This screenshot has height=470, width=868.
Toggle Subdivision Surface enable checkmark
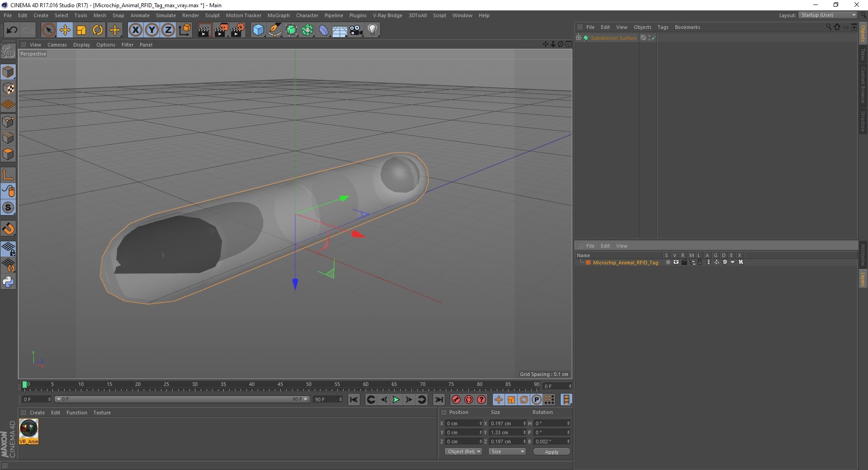click(x=653, y=38)
